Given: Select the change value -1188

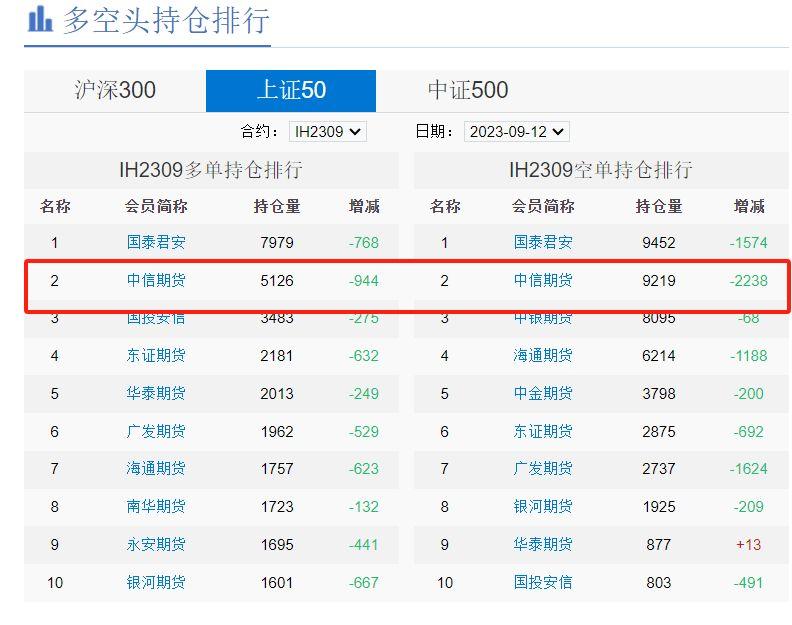Looking at the screenshot, I should tap(749, 356).
